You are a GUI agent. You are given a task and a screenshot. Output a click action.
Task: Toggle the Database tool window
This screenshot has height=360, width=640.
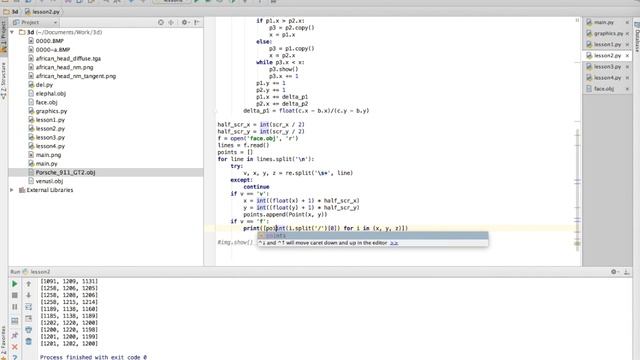[x=636, y=37]
